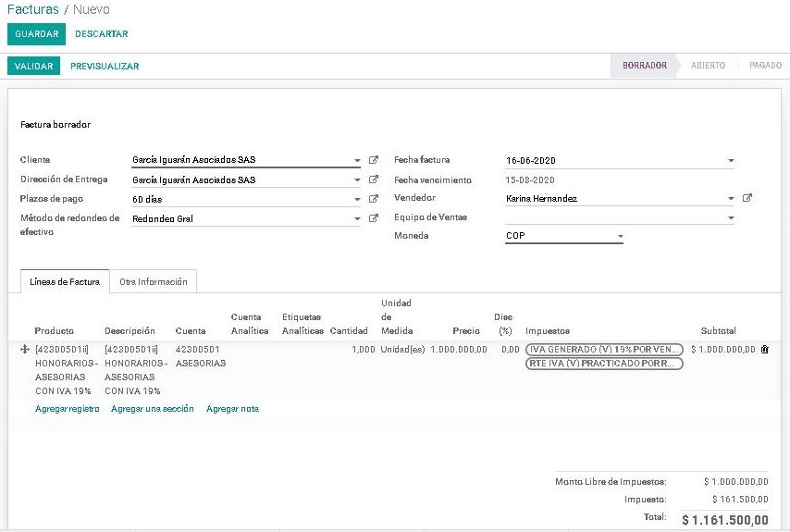Screen dimensions: 790x532
Task: Expand the Dirección de Entrega dropdown arrow
Action: point(357,179)
